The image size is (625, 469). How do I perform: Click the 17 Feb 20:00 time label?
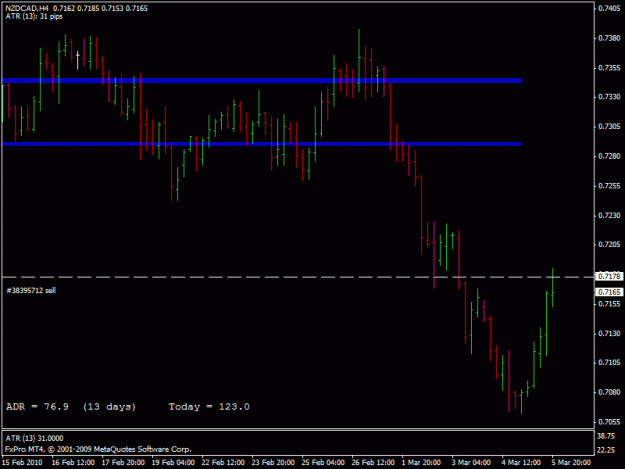[x=123, y=462]
